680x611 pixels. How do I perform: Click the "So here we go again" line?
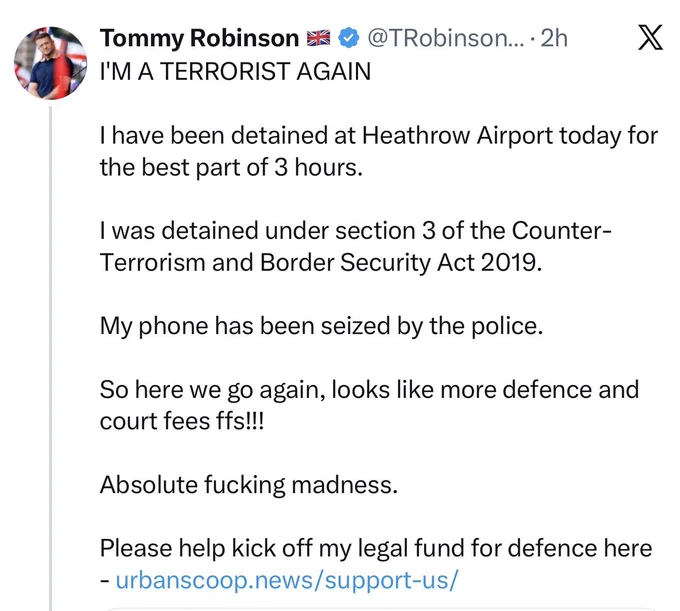click(369, 389)
